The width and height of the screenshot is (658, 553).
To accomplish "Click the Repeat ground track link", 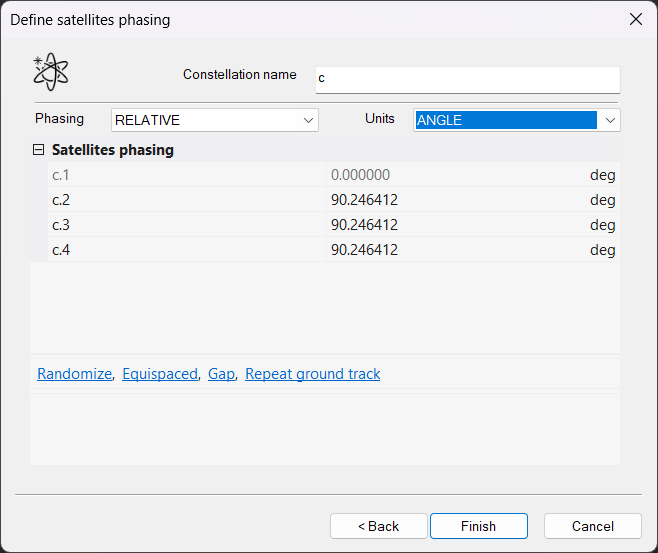I will click(312, 374).
